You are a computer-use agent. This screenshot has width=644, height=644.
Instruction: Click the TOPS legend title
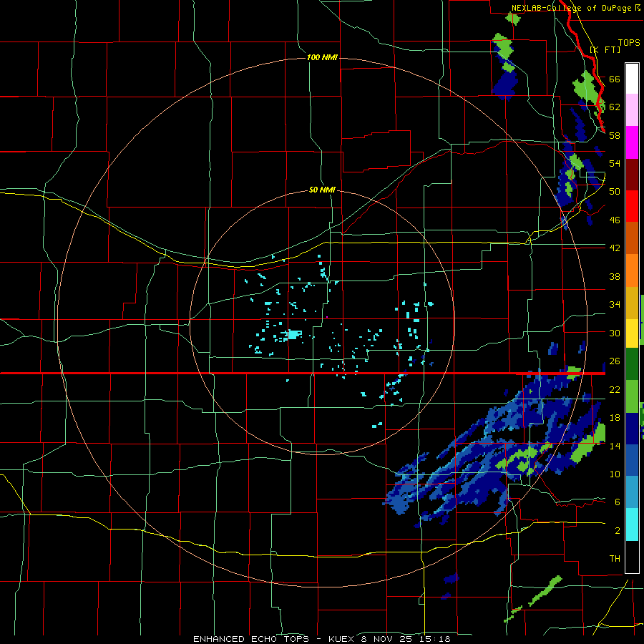pyautogui.click(x=629, y=42)
